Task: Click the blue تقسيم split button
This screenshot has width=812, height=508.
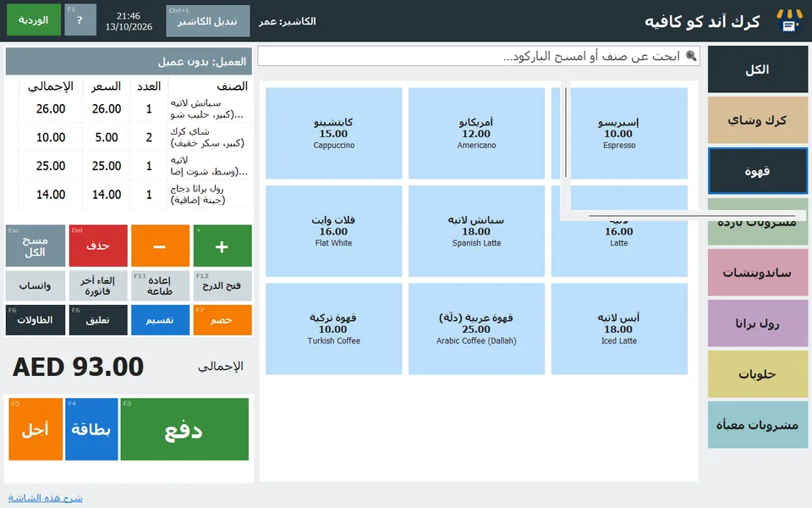Action: 160,320
